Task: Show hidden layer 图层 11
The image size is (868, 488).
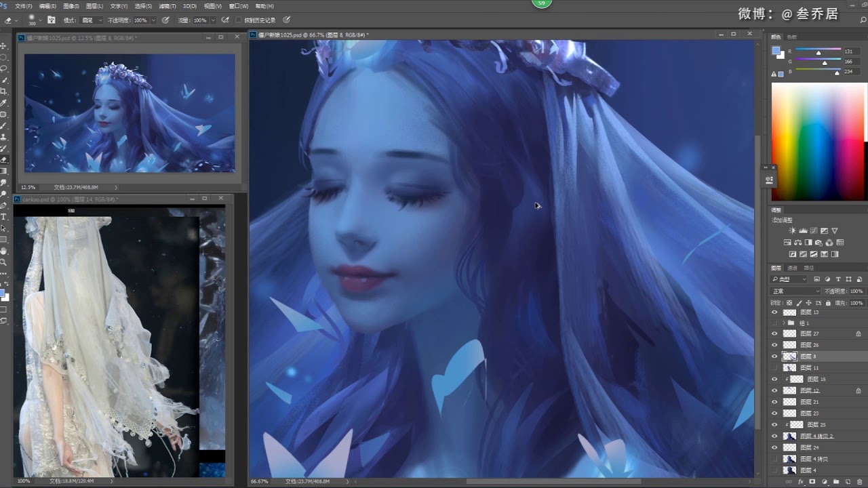Action: coord(774,368)
